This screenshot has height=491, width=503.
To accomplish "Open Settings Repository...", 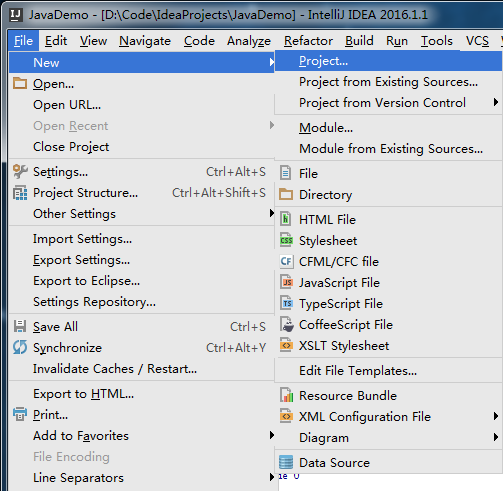I will tap(142, 302).
